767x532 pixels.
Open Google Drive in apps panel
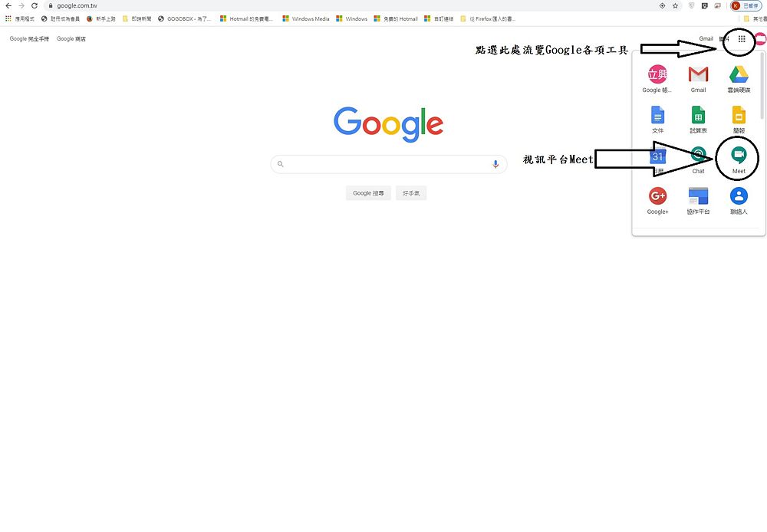739,79
